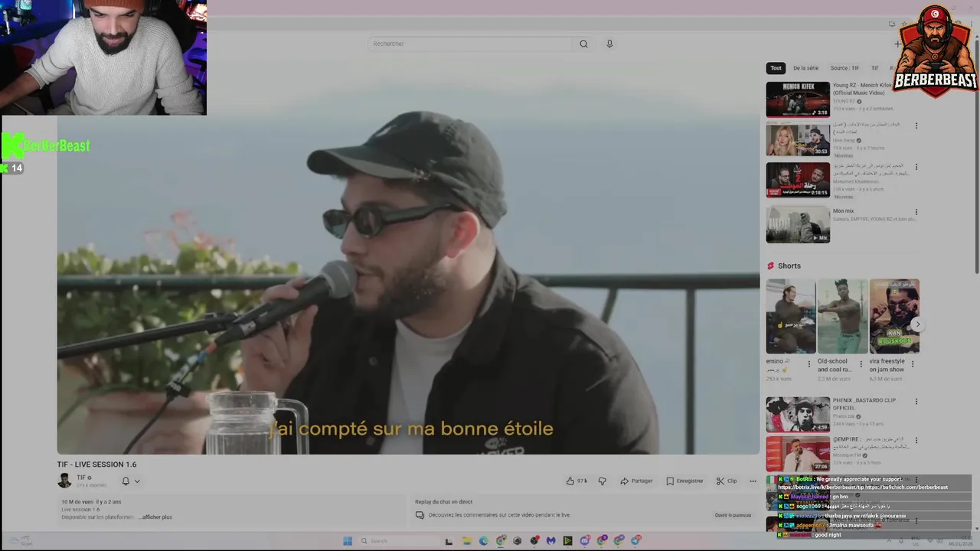This screenshot has width=980, height=551.
Task: Expand subscription notification dropdown chevron
Action: [x=137, y=481]
